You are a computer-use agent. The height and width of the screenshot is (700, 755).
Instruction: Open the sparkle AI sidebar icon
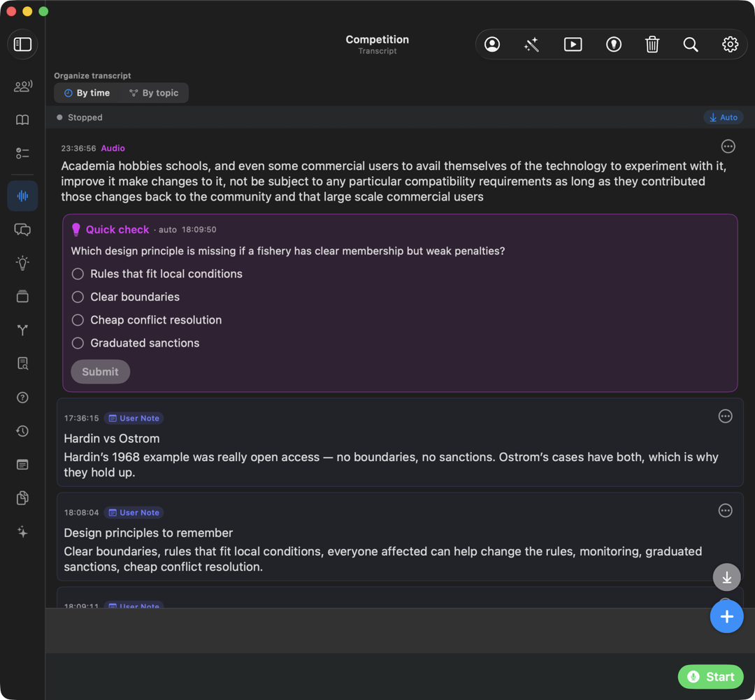22,532
